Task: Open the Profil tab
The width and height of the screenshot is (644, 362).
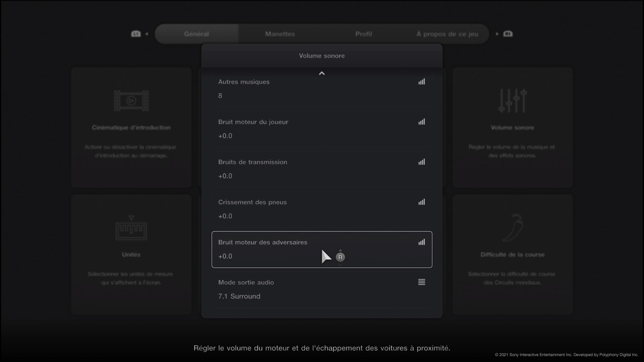Action: coord(364,34)
